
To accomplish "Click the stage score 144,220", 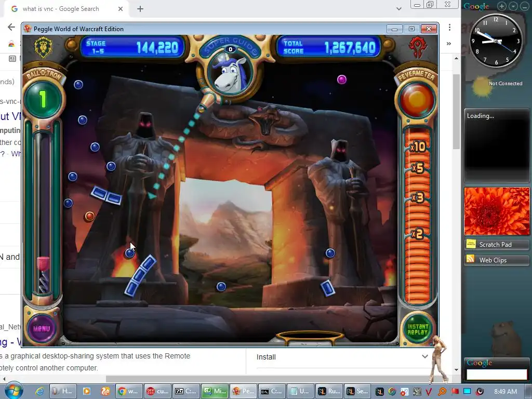I will (157, 47).
